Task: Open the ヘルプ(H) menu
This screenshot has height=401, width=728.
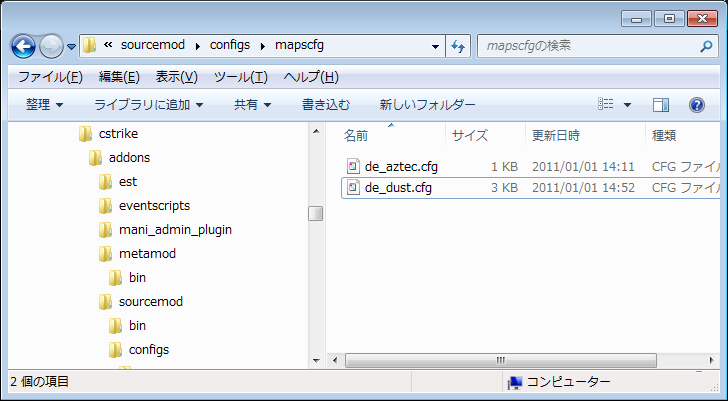Action: click(x=311, y=77)
